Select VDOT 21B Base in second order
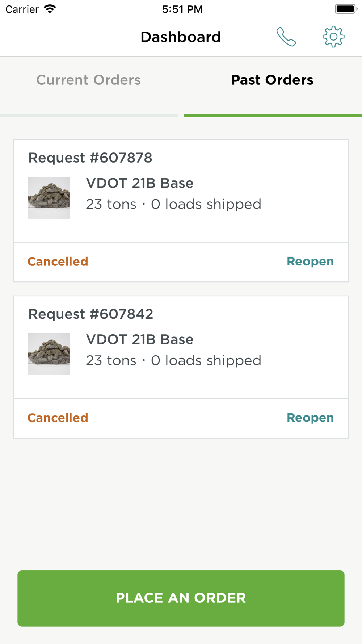 [x=140, y=340]
